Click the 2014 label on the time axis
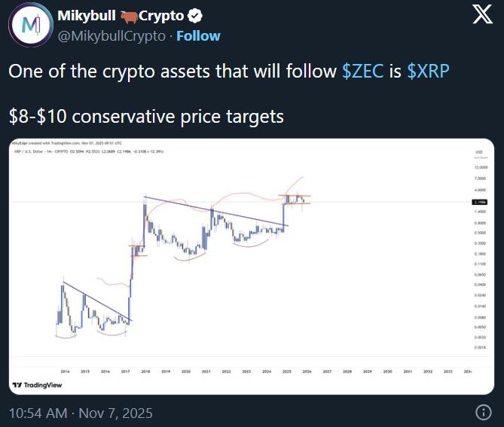The width and height of the screenshot is (504, 427). 65,371
